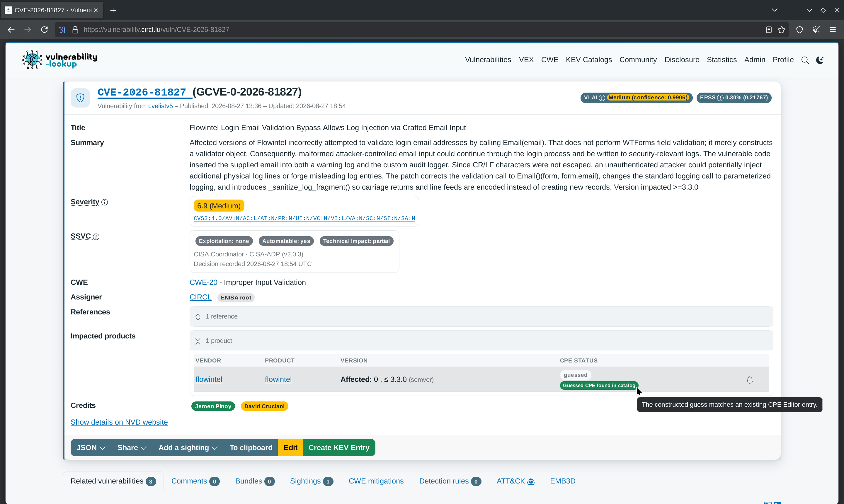Open reader view icon
The image size is (844, 504).
[x=769, y=30]
